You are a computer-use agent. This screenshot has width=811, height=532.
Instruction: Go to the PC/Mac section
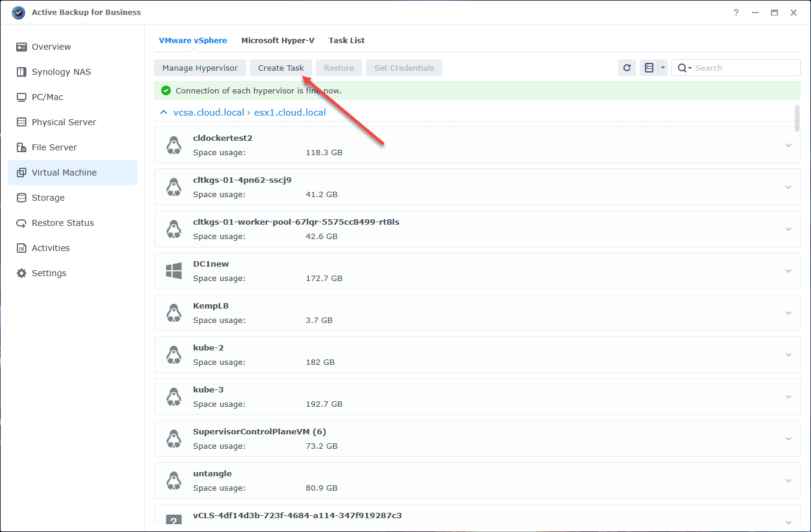pyautogui.click(x=72, y=97)
